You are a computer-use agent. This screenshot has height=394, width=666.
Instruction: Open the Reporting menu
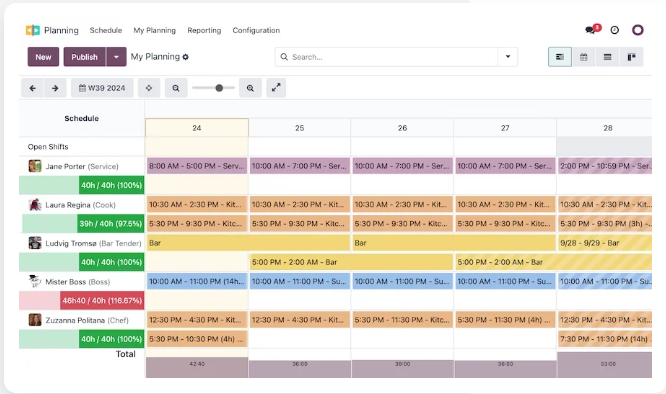[204, 31]
